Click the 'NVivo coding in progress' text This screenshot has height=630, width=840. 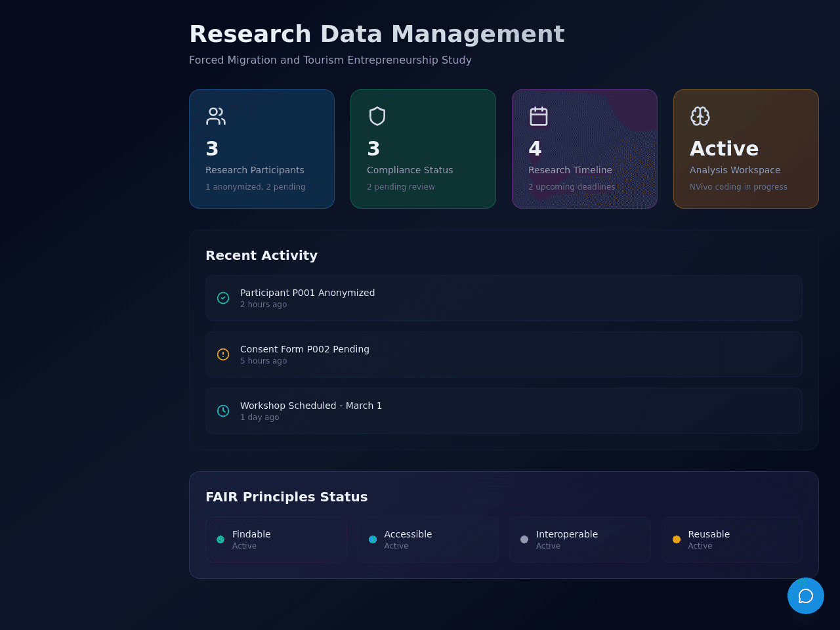point(738,187)
